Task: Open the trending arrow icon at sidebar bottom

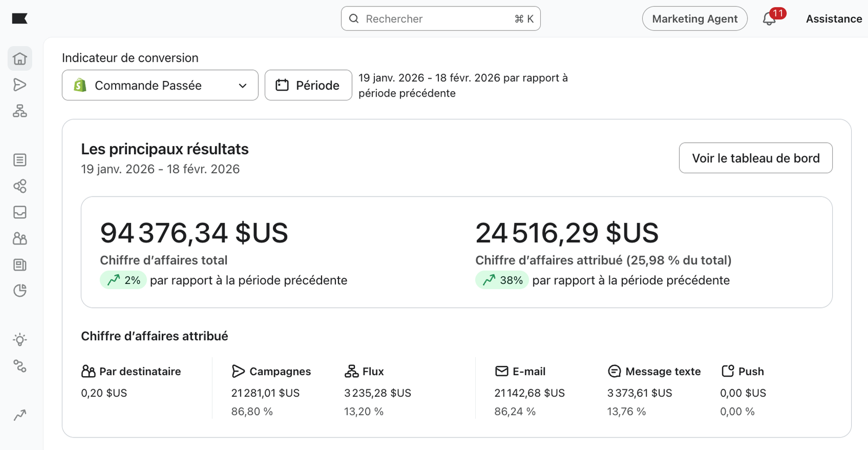Action: coord(20,415)
